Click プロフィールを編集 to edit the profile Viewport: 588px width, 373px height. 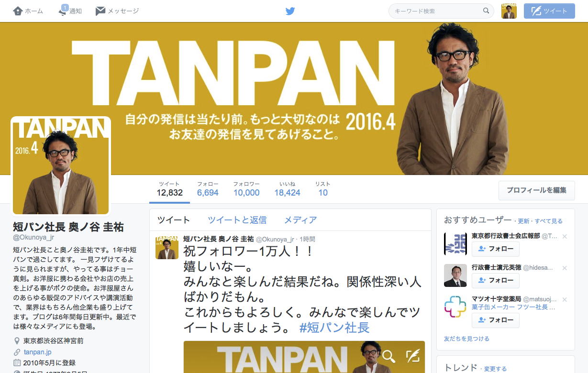point(536,190)
